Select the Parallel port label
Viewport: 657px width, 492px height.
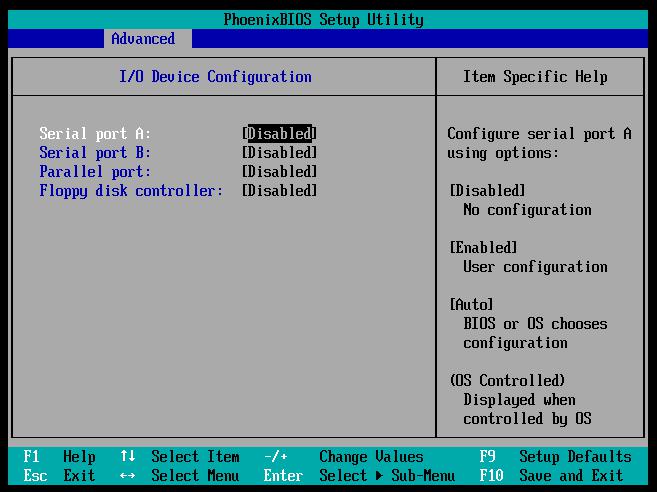click(95, 172)
